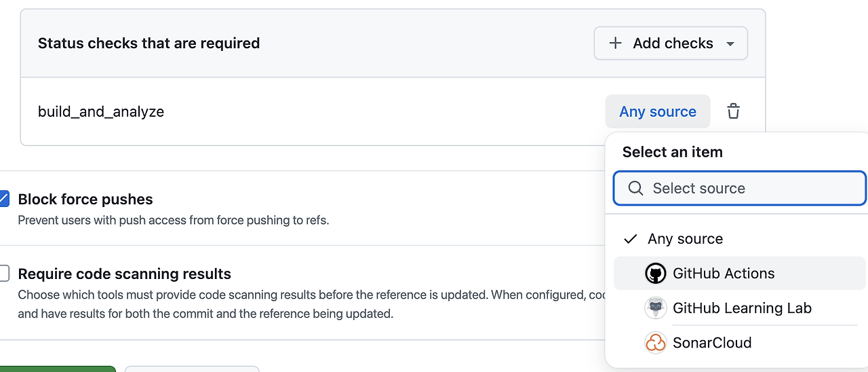Uncheck the Block force pushes checkbox
The image size is (868, 372).
(x=3, y=199)
